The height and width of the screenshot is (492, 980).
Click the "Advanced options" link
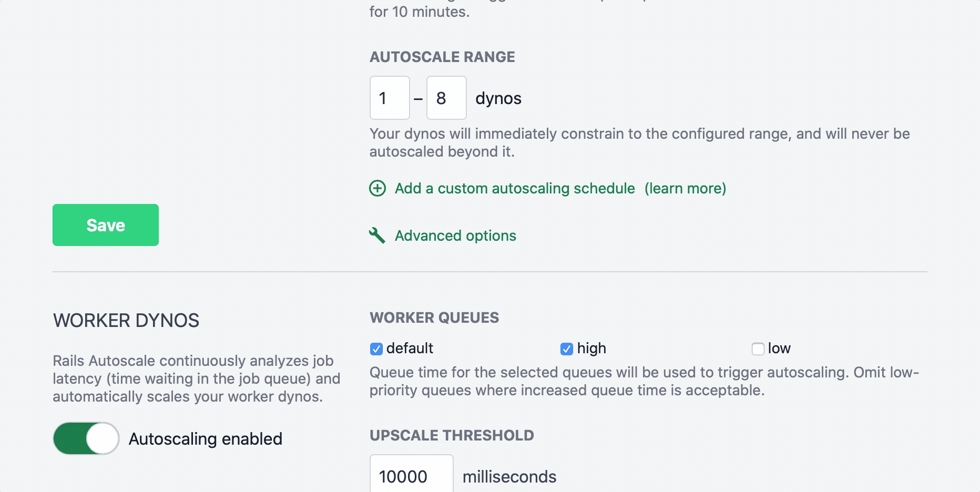[455, 235]
